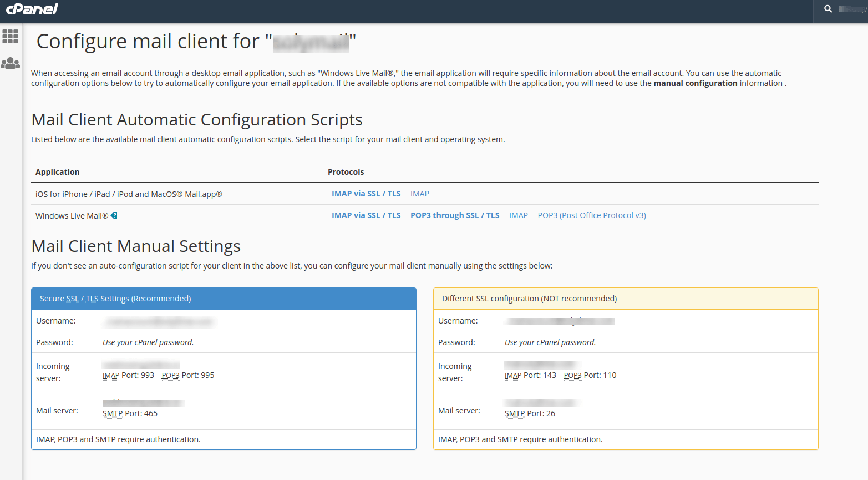
Task: Click the TLS abbreviation in the secure settings header
Action: pyautogui.click(x=92, y=299)
